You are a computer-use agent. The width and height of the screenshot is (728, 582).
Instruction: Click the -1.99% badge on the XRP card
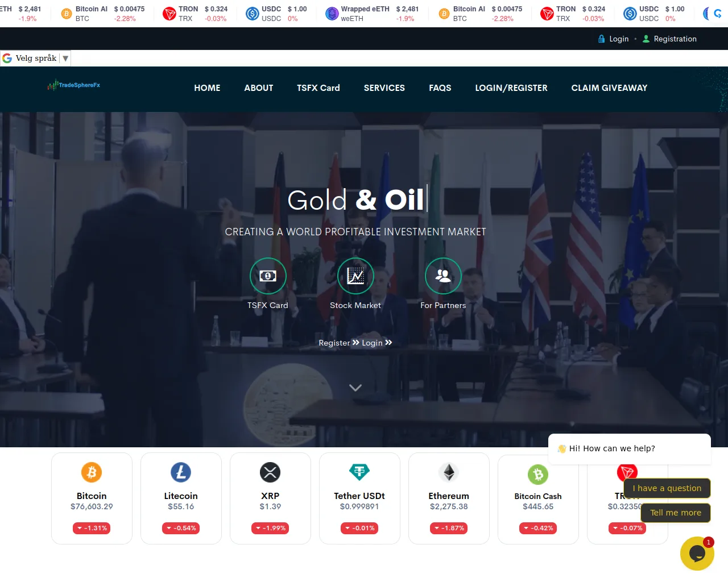(270, 528)
